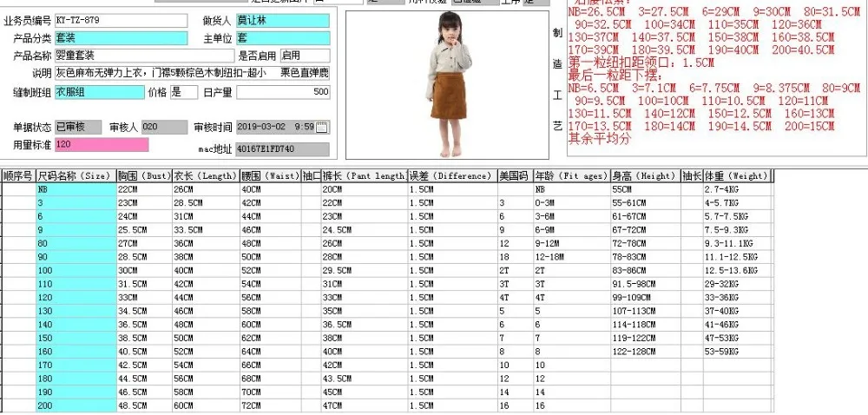
Task: Click the 胸围 (Bust) column header
Action: [x=144, y=176]
